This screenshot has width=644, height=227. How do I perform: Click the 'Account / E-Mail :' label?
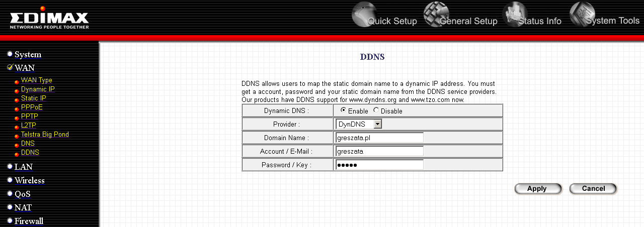coord(287,151)
